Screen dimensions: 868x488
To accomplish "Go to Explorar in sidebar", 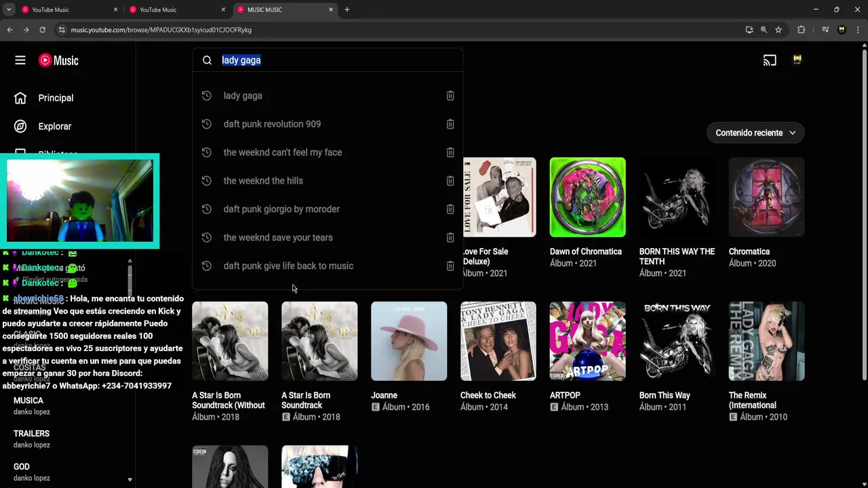I will coord(54,126).
